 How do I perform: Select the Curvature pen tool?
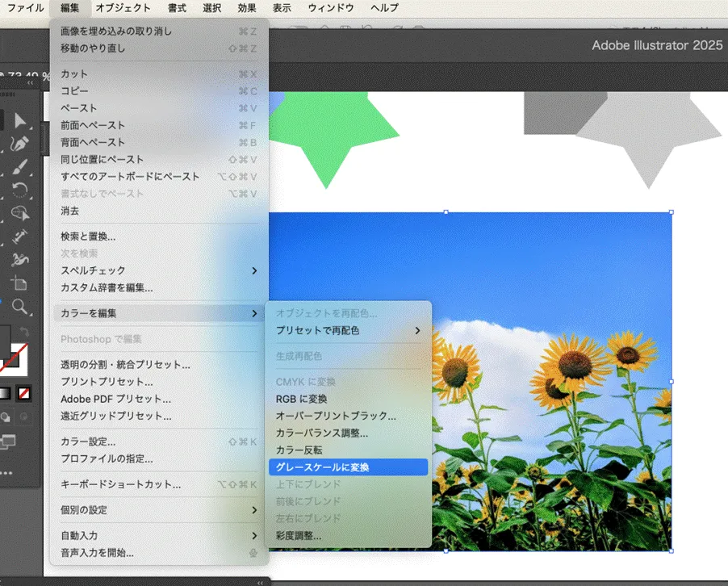click(20, 144)
